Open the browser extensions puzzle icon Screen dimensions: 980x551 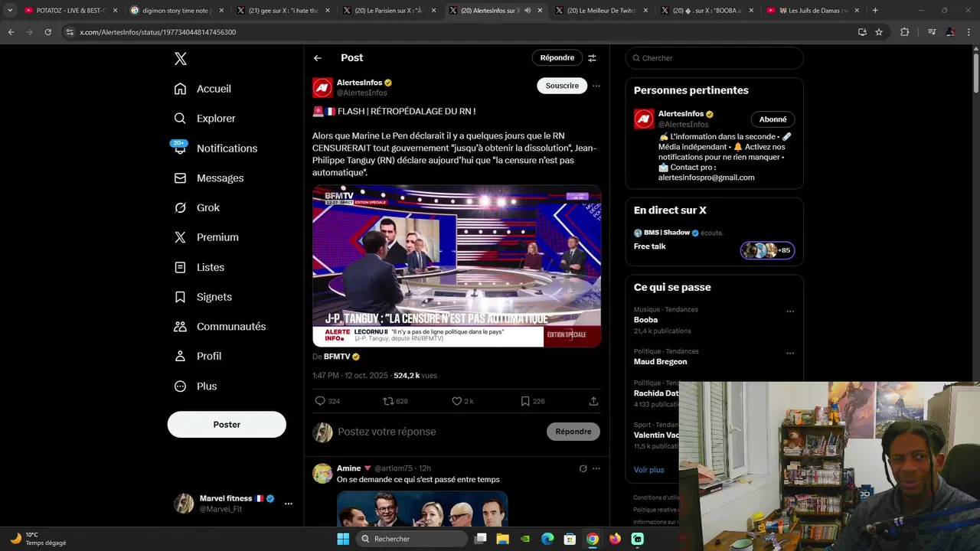tap(904, 32)
